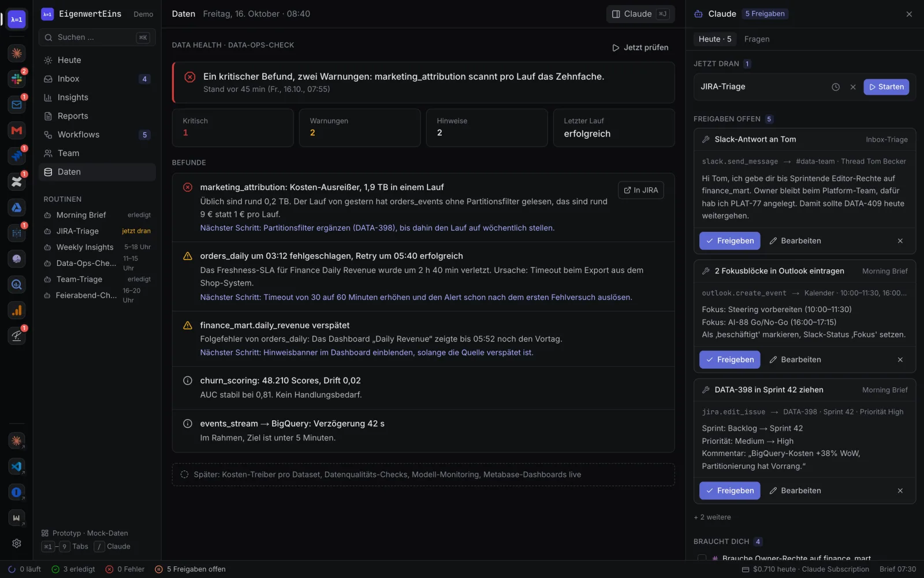Screen dimensions: 924x578
Task: Open the settings gear in the dock
Action: [17, 543]
